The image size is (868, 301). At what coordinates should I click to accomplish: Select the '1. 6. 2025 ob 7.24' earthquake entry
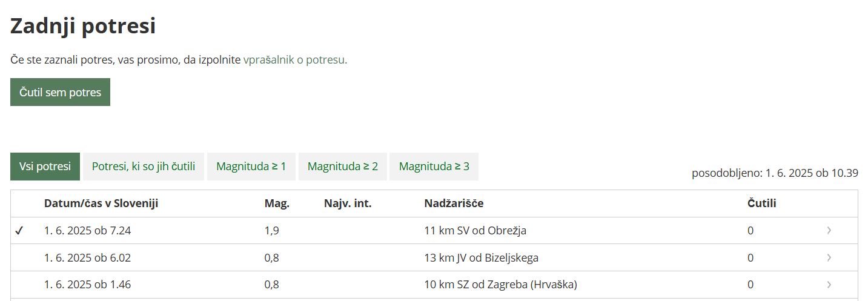pos(87,231)
